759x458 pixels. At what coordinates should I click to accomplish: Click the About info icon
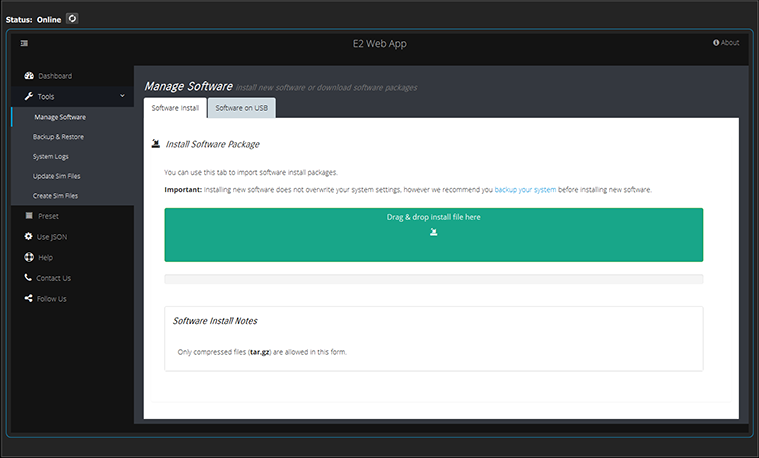click(x=716, y=43)
